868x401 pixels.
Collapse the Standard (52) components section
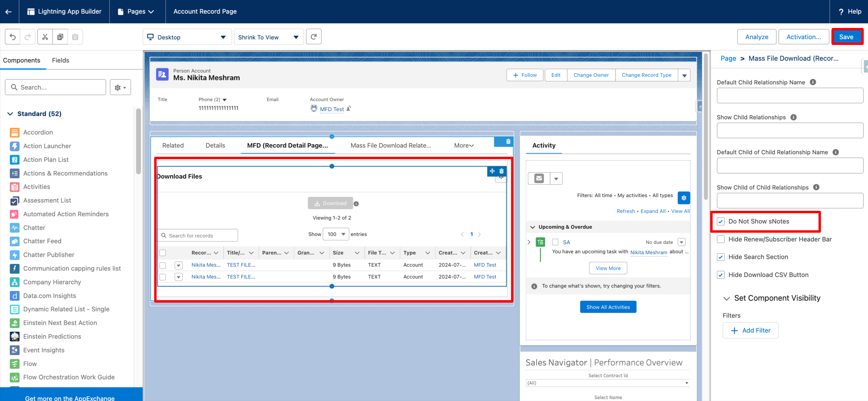(x=10, y=114)
